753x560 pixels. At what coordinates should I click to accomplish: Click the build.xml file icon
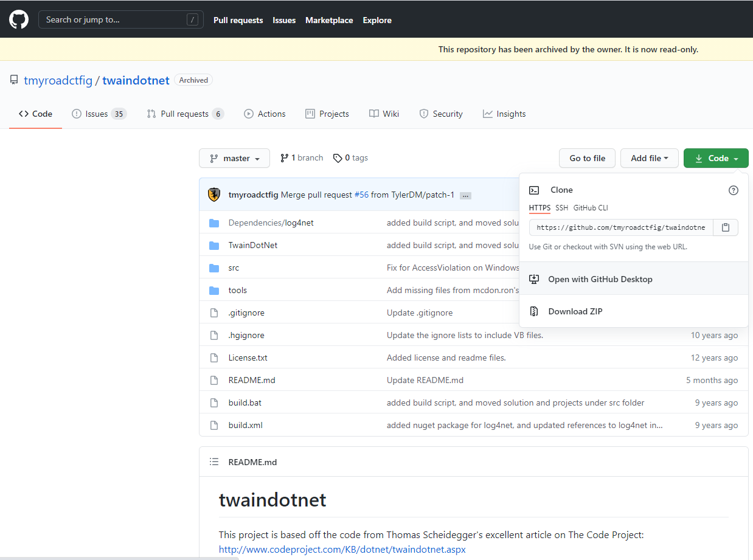point(214,425)
